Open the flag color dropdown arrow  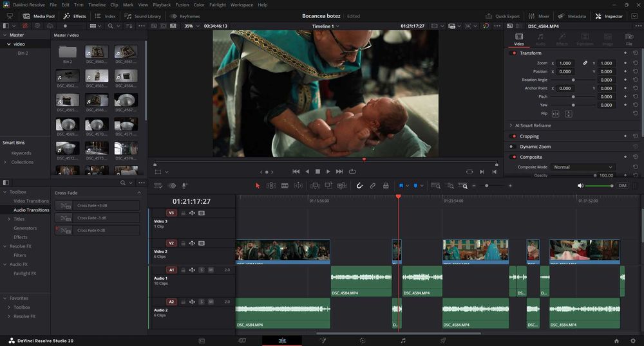point(408,186)
